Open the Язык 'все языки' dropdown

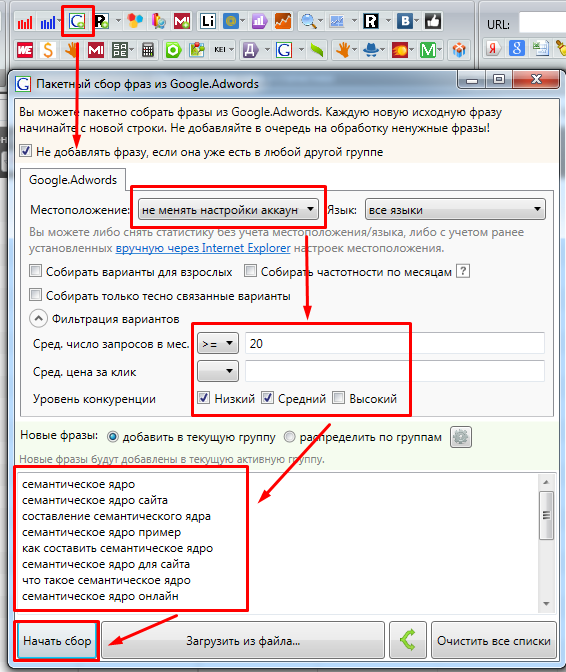[455, 210]
